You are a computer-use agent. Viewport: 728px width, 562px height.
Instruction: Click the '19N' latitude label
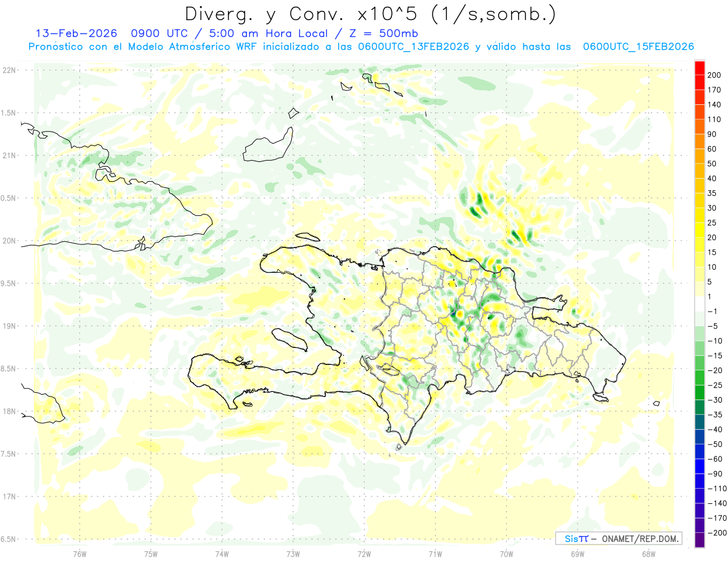tap(9, 326)
